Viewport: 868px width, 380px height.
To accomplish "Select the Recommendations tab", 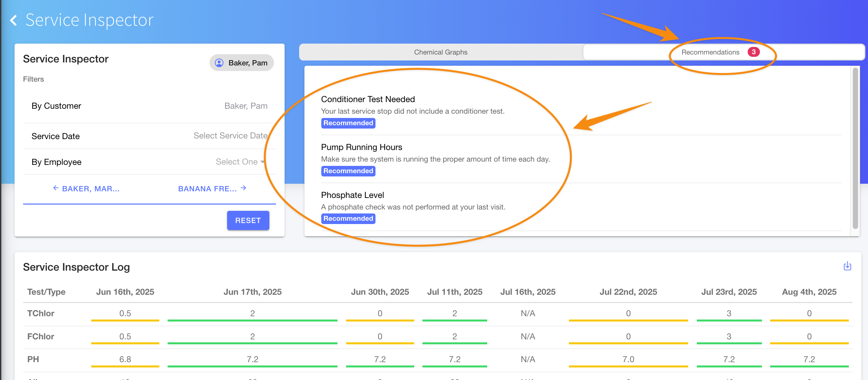I will coord(710,52).
